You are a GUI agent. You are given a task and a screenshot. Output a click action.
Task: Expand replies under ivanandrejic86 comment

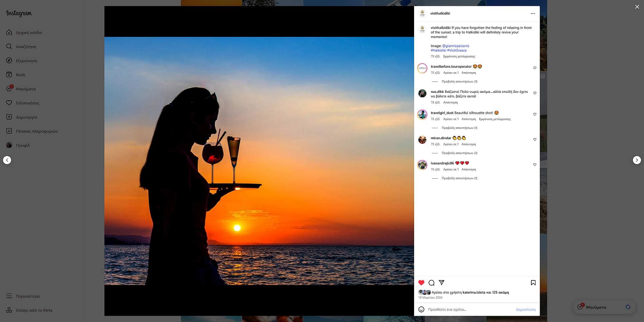459,178
